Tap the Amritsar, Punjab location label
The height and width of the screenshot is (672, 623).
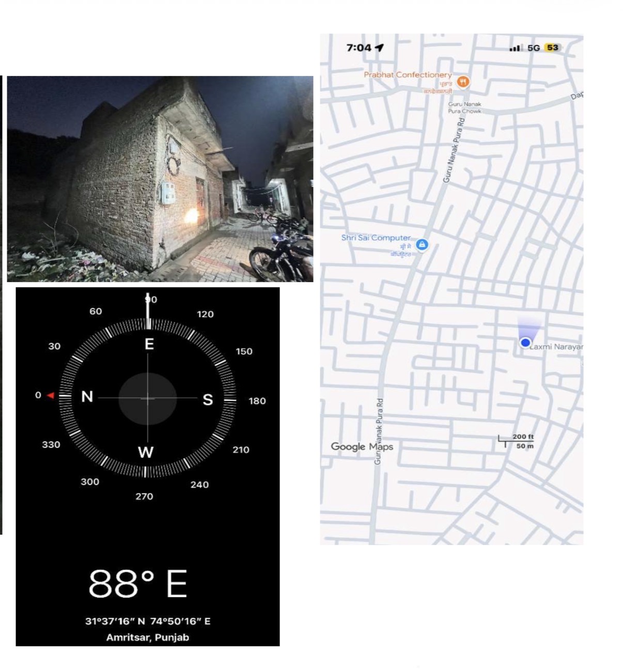click(148, 637)
